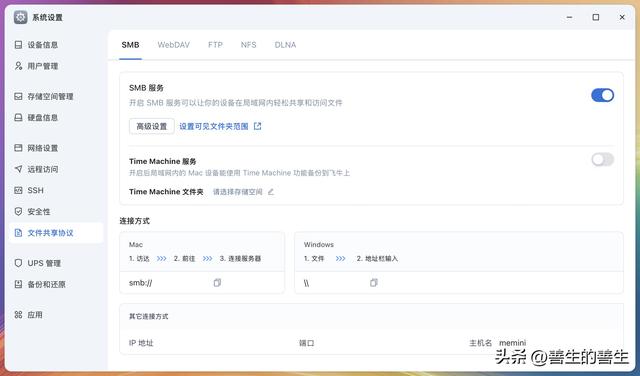This screenshot has width=640, height=376.
Task: Select the 存储空间管理 sidebar icon
Action: [18, 96]
